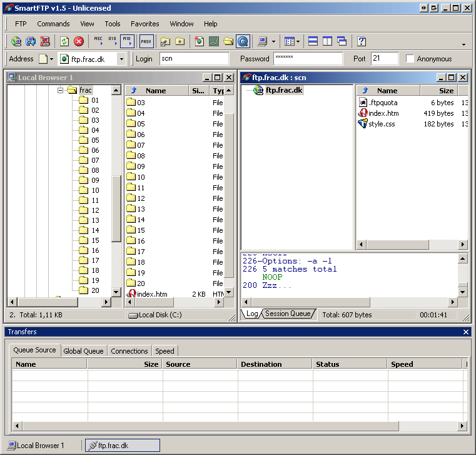Open the View menu
The width and height of the screenshot is (476, 455).
87,24
